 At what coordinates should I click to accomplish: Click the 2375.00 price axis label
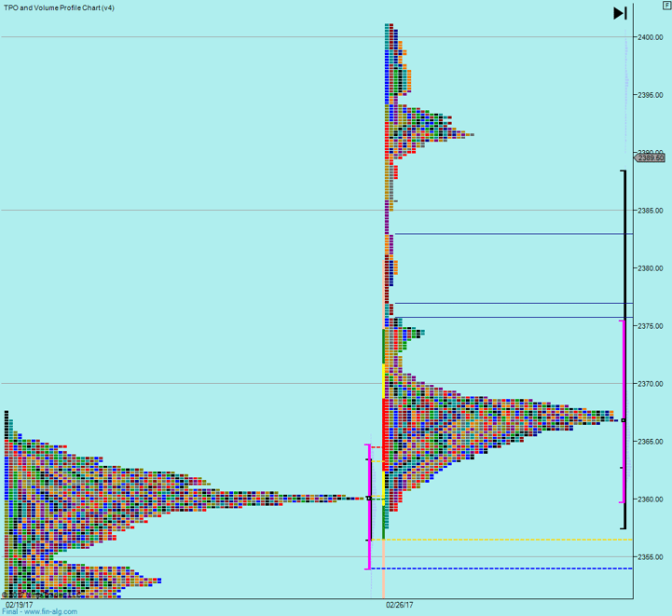[x=651, y=326]
